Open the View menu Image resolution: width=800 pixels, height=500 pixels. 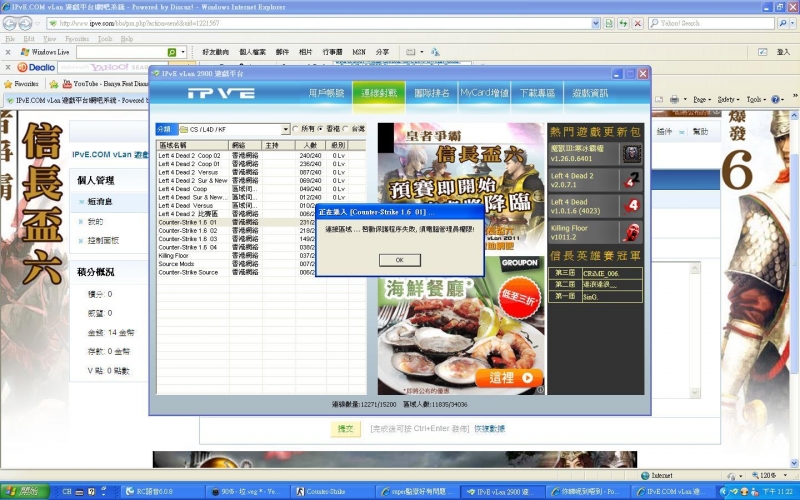[x=49, y=39]
